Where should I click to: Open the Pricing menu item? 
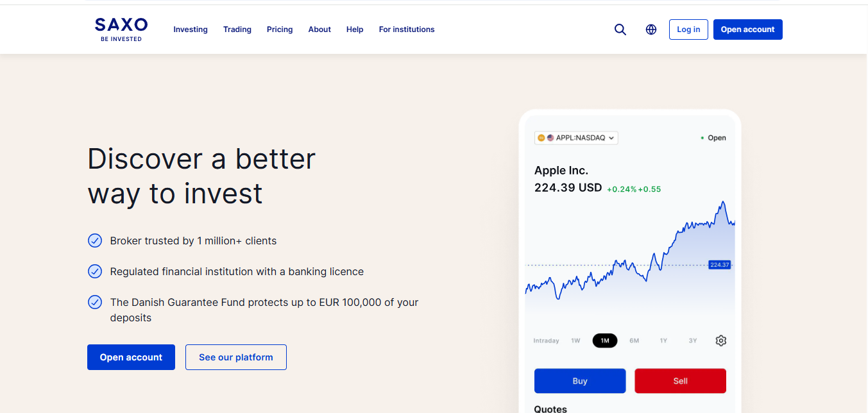point(280,29)
